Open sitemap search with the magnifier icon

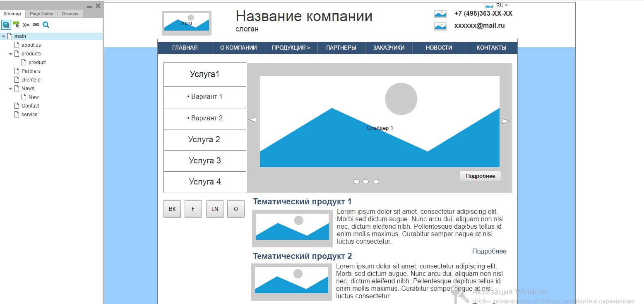(x=46, y=25)
